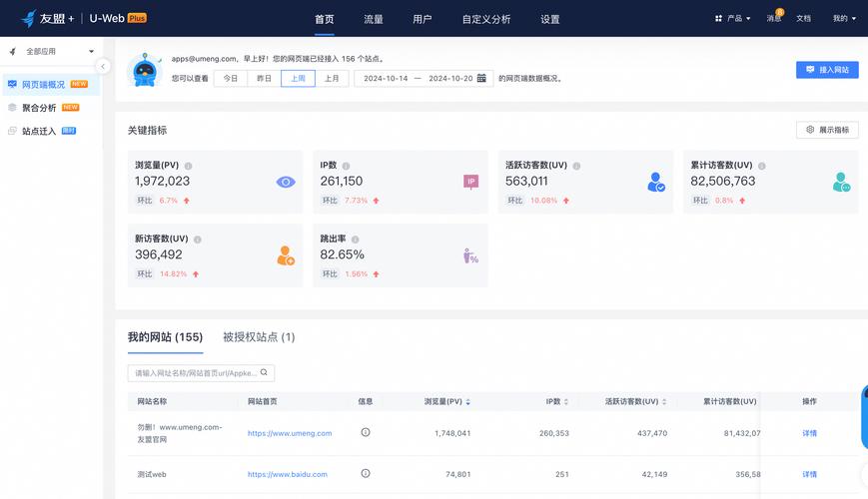
Task: Click the search magnifier in website search box
Action: (264, 372)
